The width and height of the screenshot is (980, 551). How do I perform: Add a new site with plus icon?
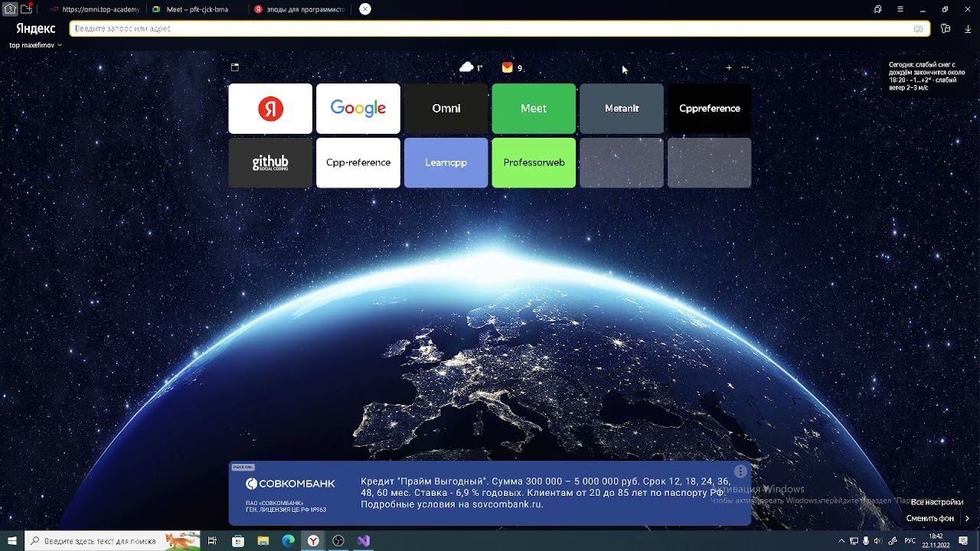coord(729,67)
